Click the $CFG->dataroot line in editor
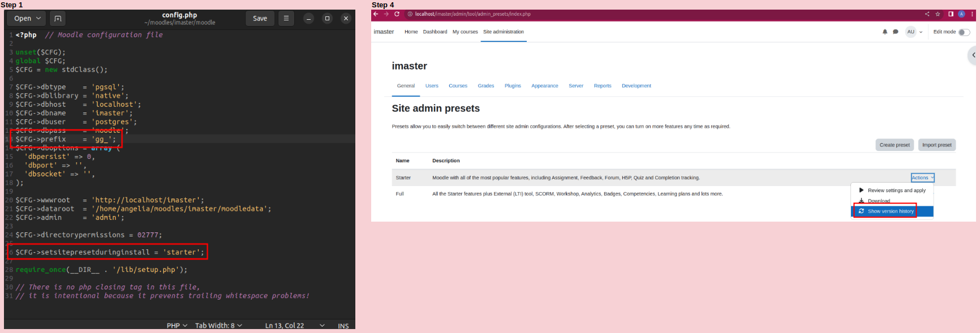Viewport: 980px width, 333px height. (x=143, y=209)
